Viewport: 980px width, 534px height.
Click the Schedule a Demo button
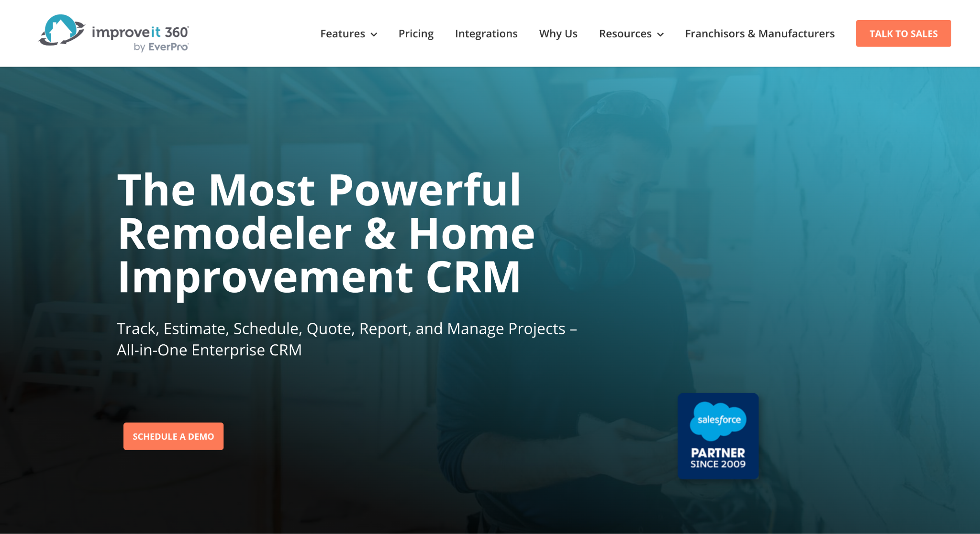173,436
